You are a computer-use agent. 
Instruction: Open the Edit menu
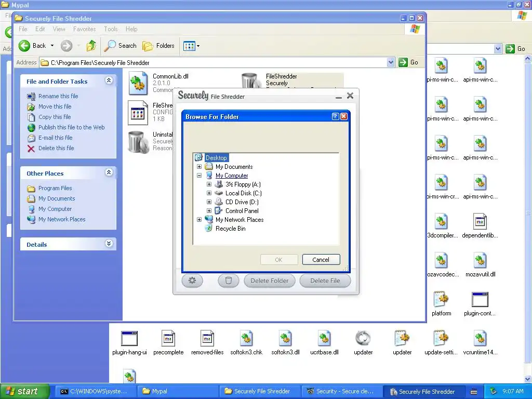click(x=40, y=29)
